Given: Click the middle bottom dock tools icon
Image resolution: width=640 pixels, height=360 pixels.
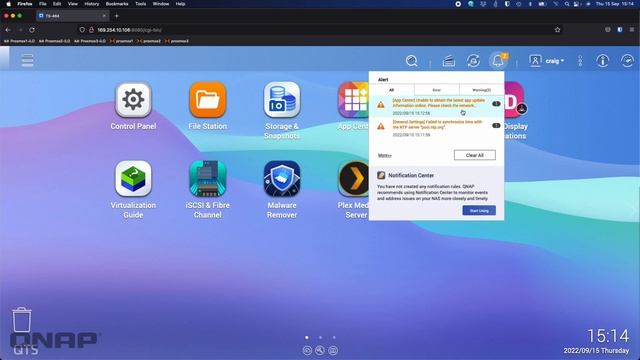Looking at the screenshot, I should pos(320,350).
